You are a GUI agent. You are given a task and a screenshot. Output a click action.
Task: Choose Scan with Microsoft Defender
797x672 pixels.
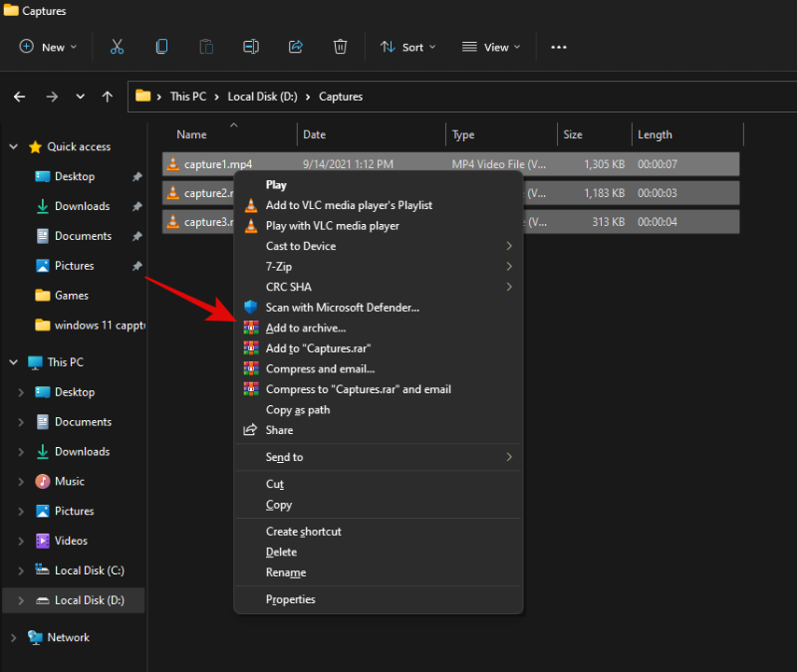point(342,308)
